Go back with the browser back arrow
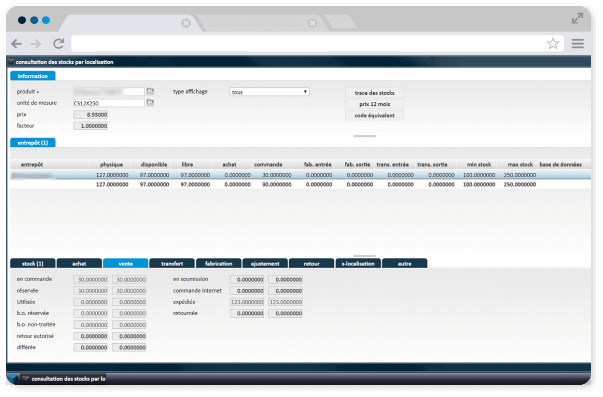 point(16,44)
